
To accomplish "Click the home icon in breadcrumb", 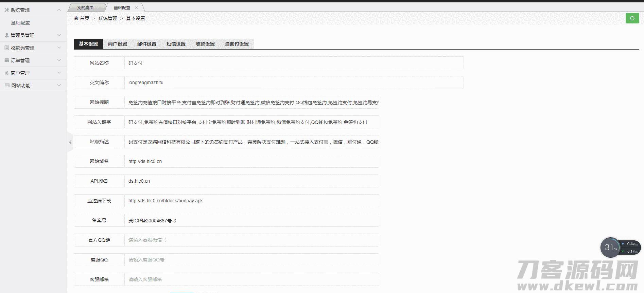I will 76,18.
